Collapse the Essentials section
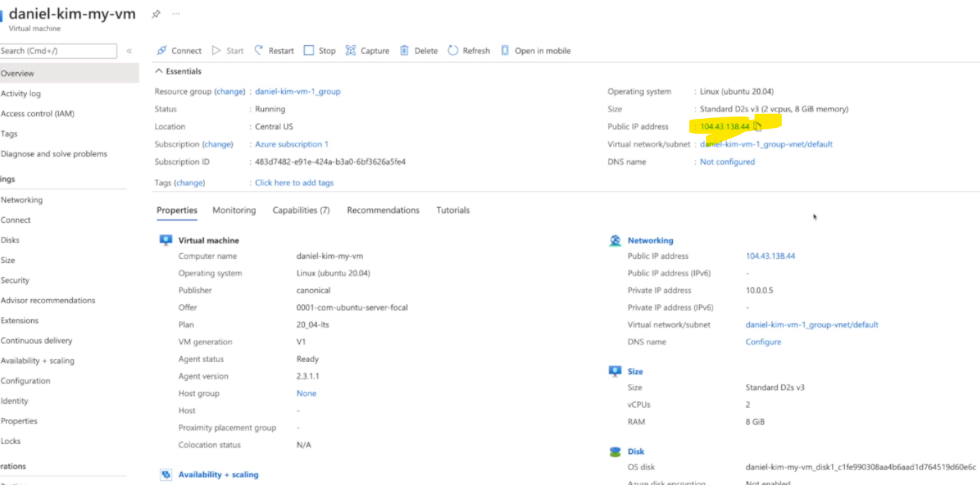Image resolution: width=980 pixels, height=485 pixels. point(178,71)
